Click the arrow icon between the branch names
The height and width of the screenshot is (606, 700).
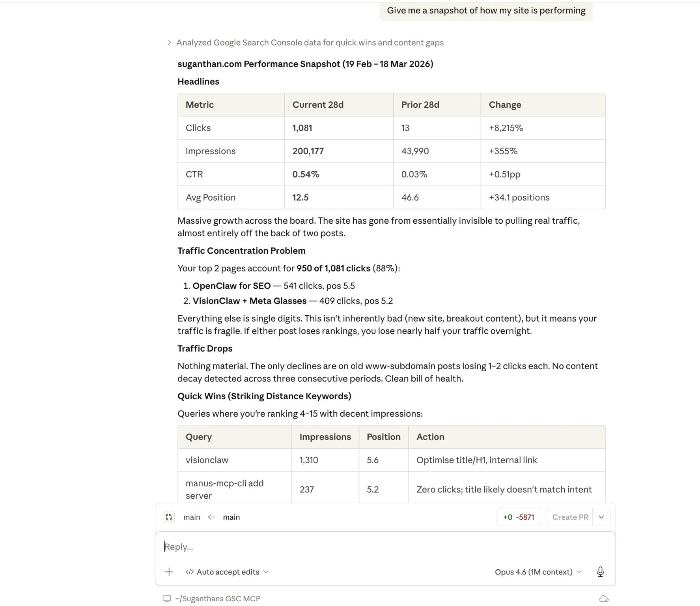click(x=212, y=517)
